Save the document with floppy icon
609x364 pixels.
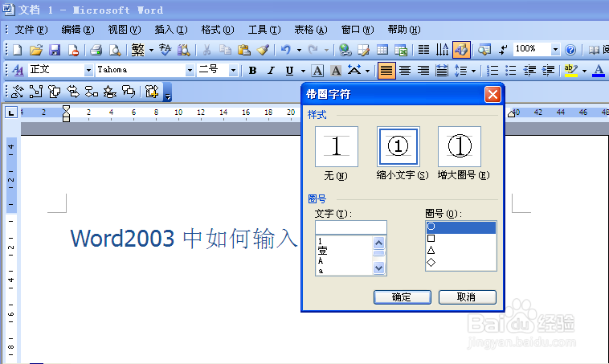tap(55, 50)
